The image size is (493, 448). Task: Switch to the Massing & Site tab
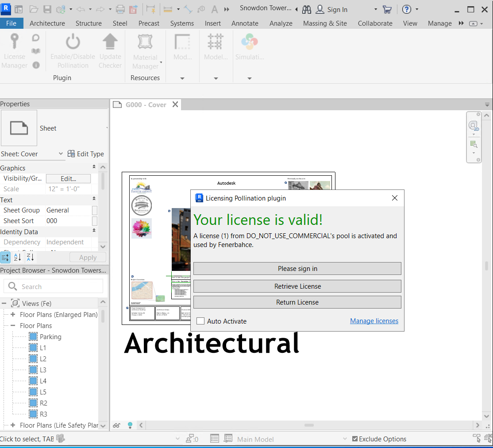(325, 23)
